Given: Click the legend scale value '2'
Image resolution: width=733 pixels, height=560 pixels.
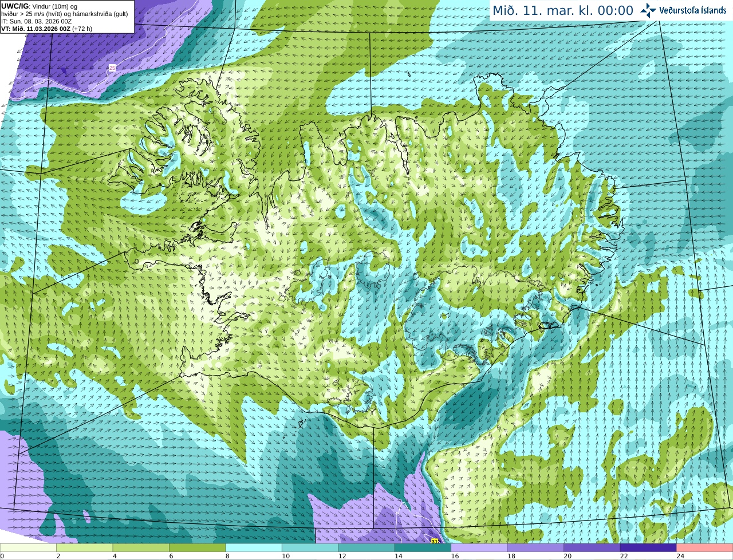Looking at the screenshot, I should [58, 556].
